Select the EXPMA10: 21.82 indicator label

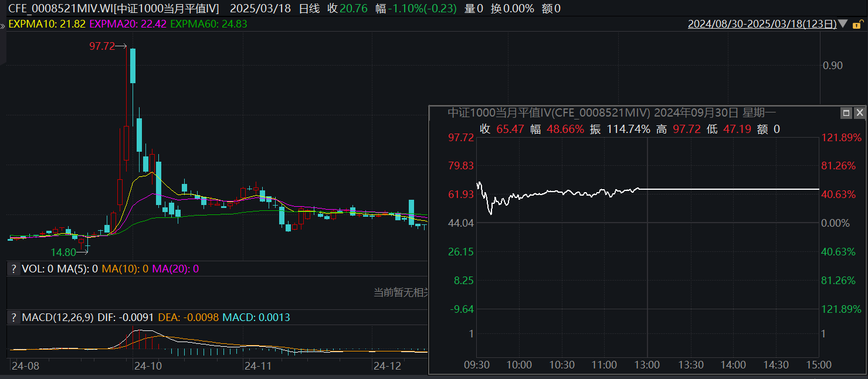point(46,24)
